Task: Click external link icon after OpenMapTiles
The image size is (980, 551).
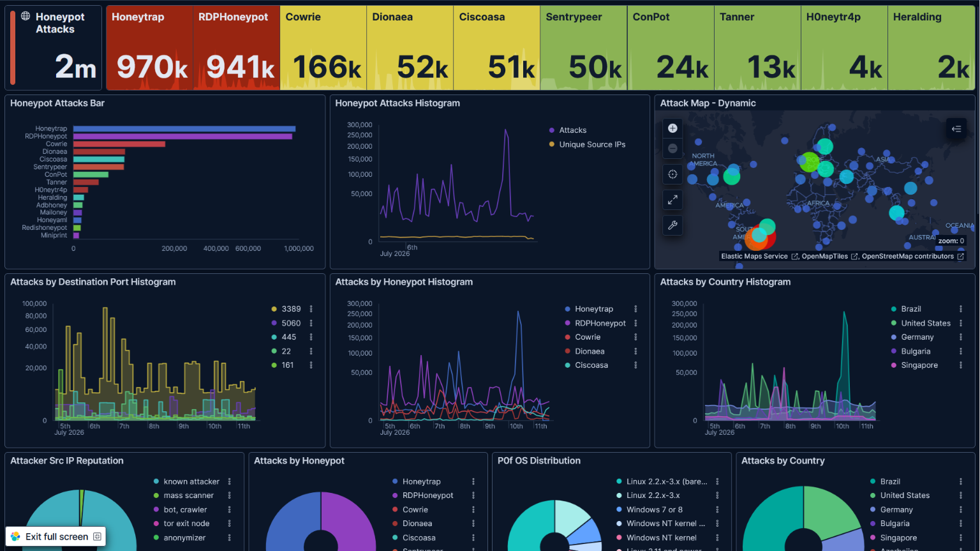Action: click(854, 257)
